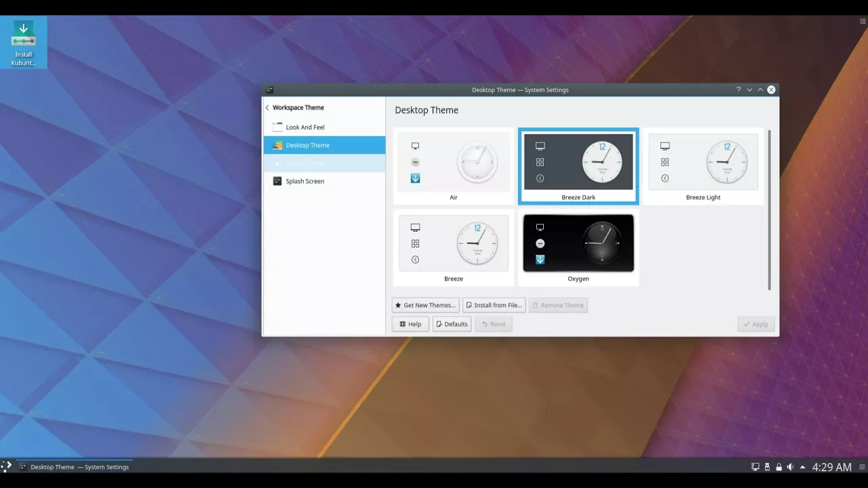The image size is (868, 488).
Task: Pick the plain Breeze theme preview
Action: click(x=454, y=248)
